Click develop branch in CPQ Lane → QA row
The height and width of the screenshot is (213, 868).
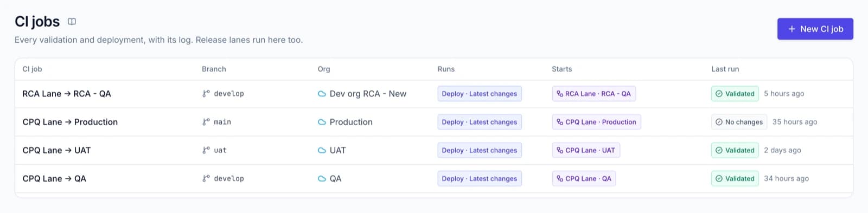click(x=229, y=178)
